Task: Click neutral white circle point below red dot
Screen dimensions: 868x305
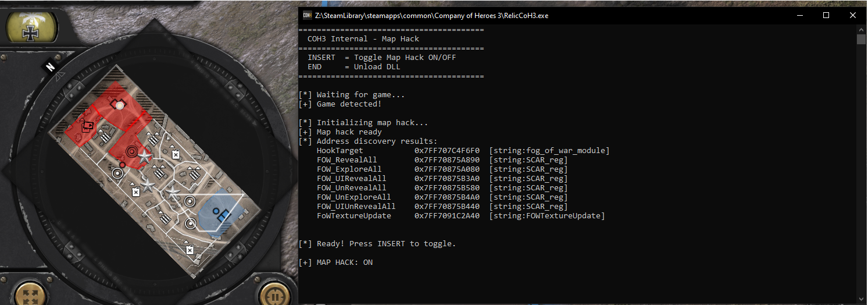Action: pos(117,173)
